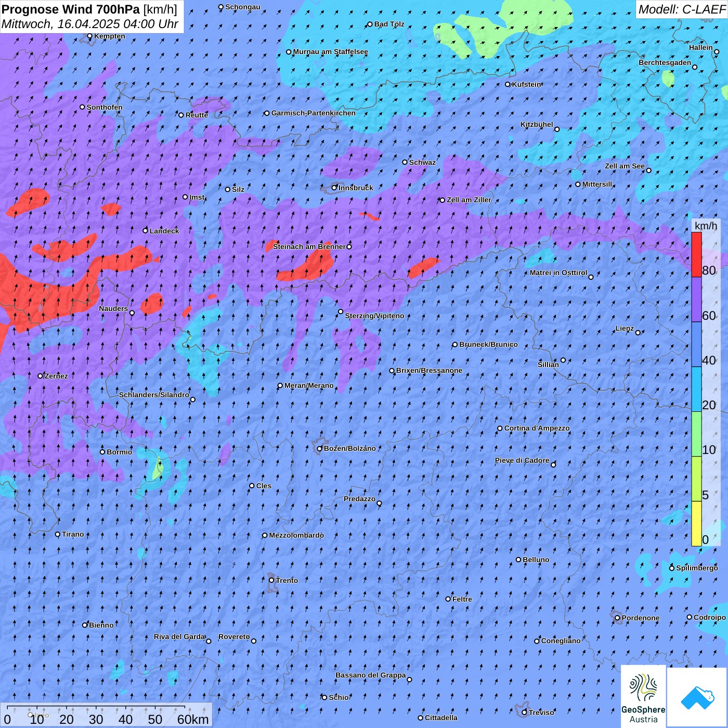Viewport: 728px width, 728px height.
Task: Click the 'Bad Tölz' label
Action: coord(389,24)
